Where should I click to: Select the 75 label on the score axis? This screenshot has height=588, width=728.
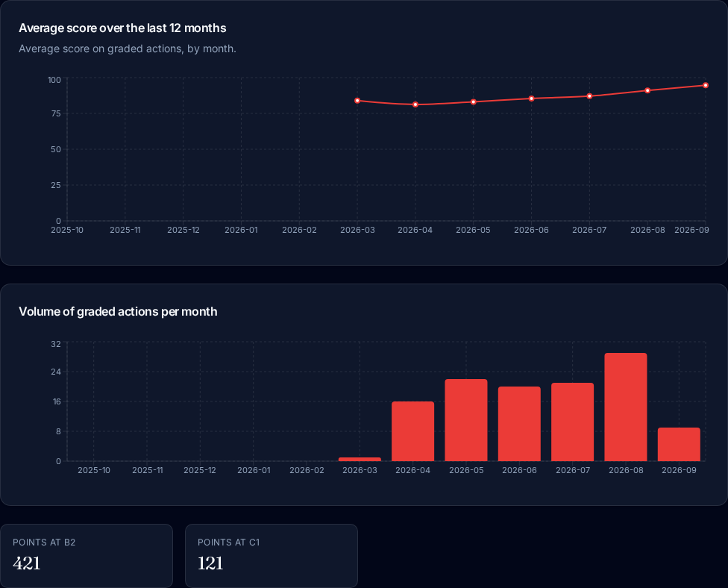click(56, 113)
